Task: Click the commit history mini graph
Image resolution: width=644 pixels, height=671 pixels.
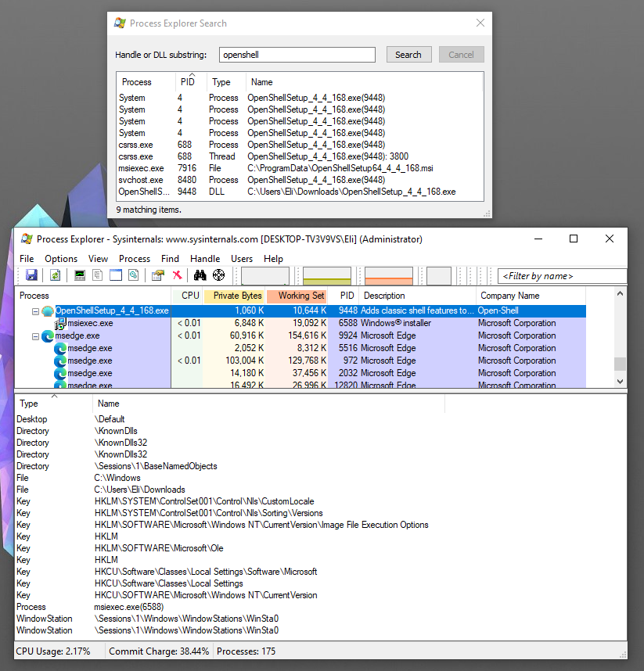Action: tap(327, 276)
